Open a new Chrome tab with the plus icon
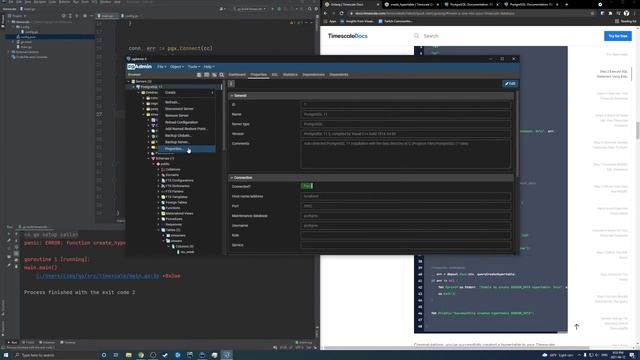The height and width of the screenshot is (360, 640). click(x=567, y=4)
